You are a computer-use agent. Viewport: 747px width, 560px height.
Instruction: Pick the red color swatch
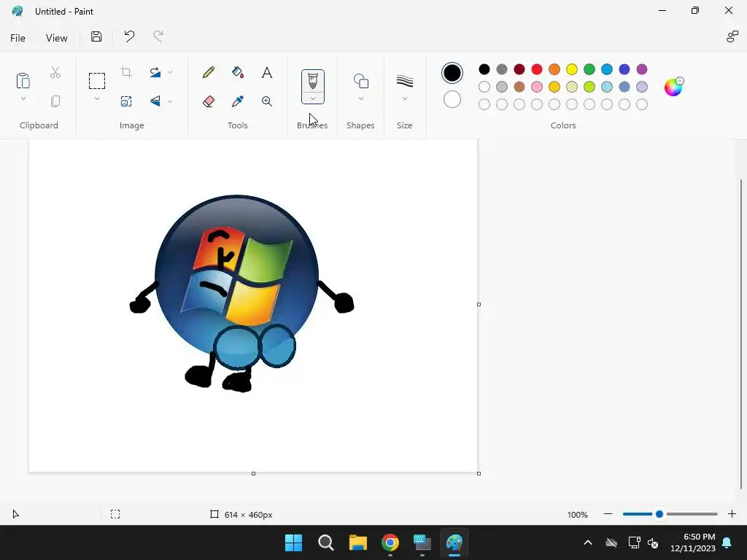pyautogui.click(x=537, y=69)
